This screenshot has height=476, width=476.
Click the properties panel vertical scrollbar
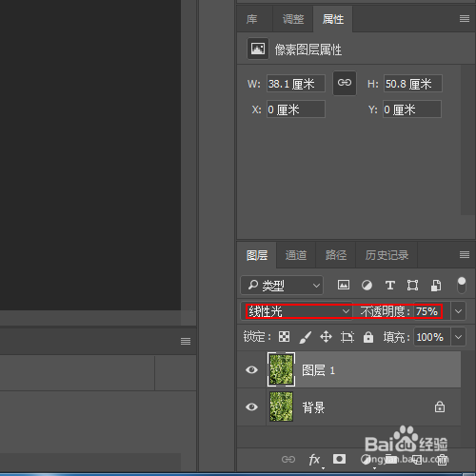[467, 140]
